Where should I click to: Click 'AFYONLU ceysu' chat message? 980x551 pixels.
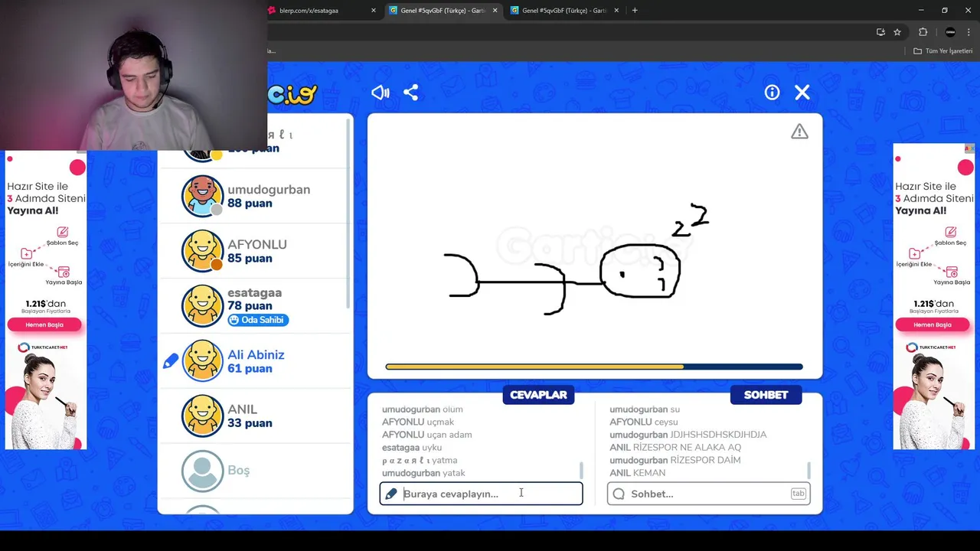[x=644, y=422]
